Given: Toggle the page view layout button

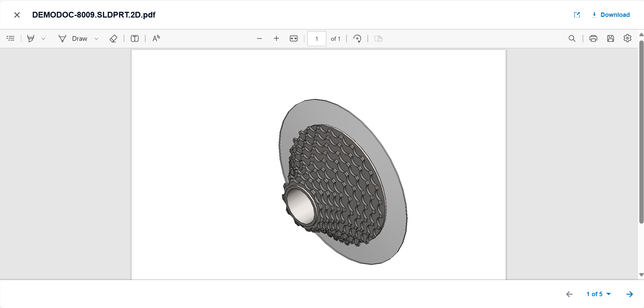Looking at the screenshot, I should [x=378, y=38].
